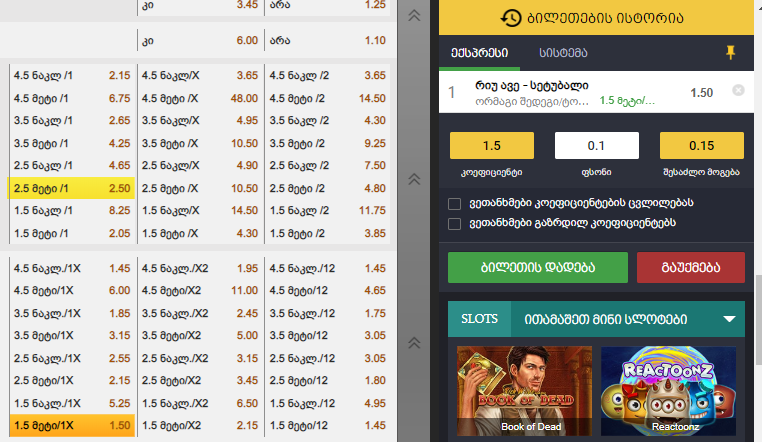
Task: Select 1.5 მეტი/X2 odds 2.15
Action: 200,425
